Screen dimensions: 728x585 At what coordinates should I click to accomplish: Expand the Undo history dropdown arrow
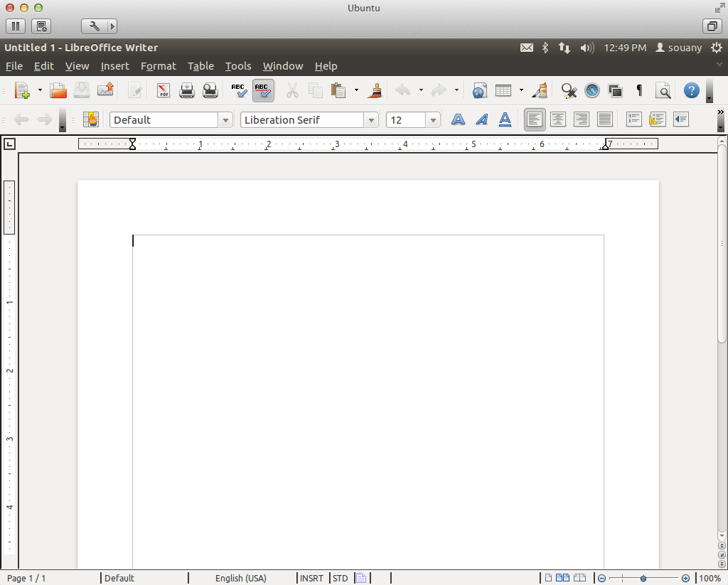421,90
